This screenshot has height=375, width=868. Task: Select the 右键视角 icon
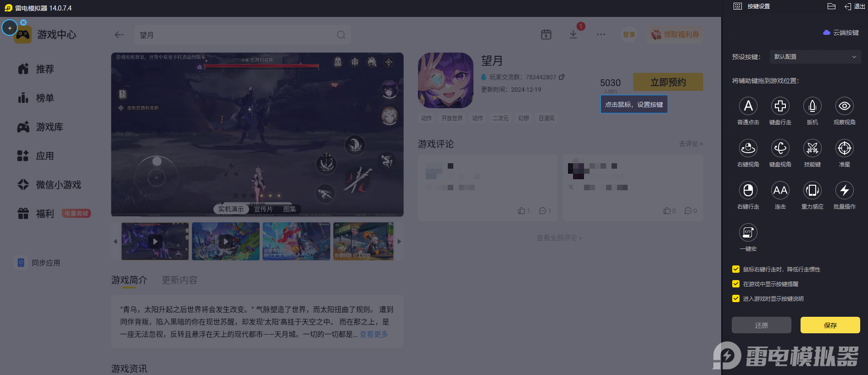click(x=748, y=148)
